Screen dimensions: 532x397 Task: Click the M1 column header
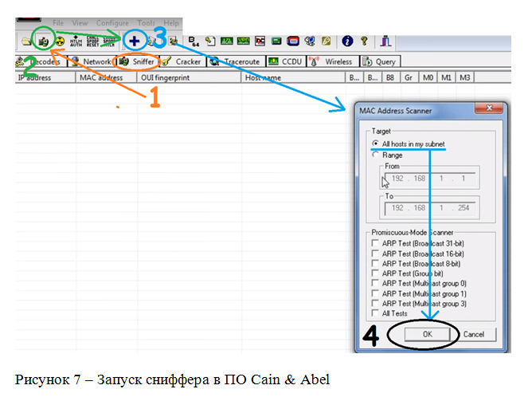[446, 78]
